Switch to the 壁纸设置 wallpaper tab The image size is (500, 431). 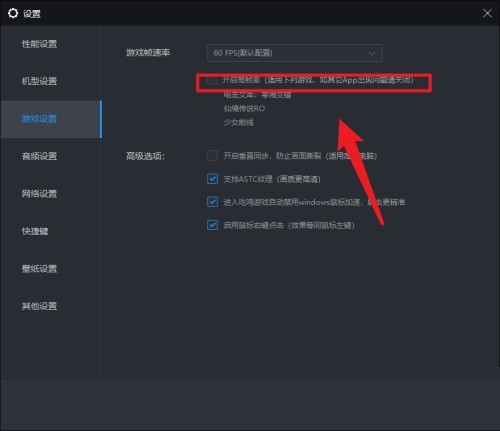(x=39, y=269)
